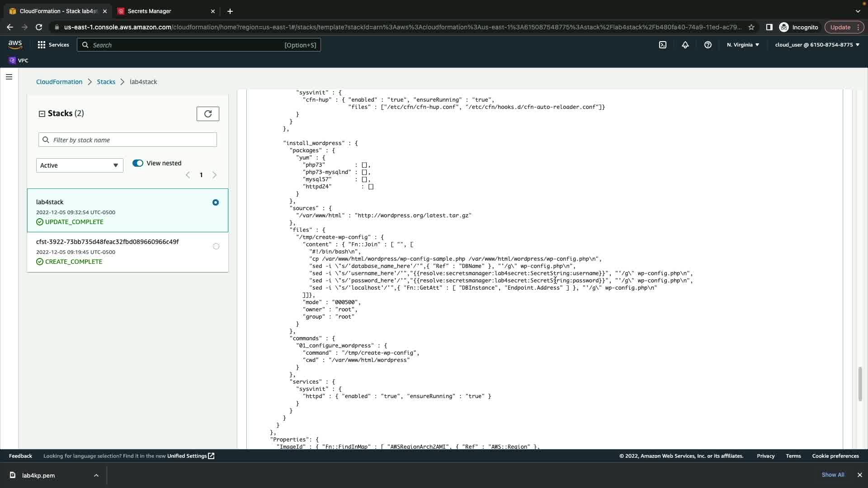Open the Services grid menu
Image resolution: width=868 pixels, height=488 pixels.
(53, 45)
